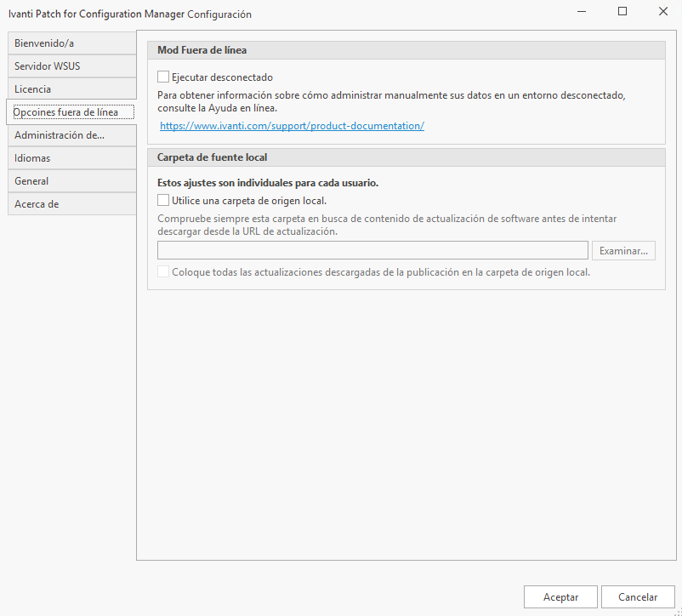Click the Carpeta de fuente local header
The width and height of the screenshot is (682, 616).
(406, 157)
